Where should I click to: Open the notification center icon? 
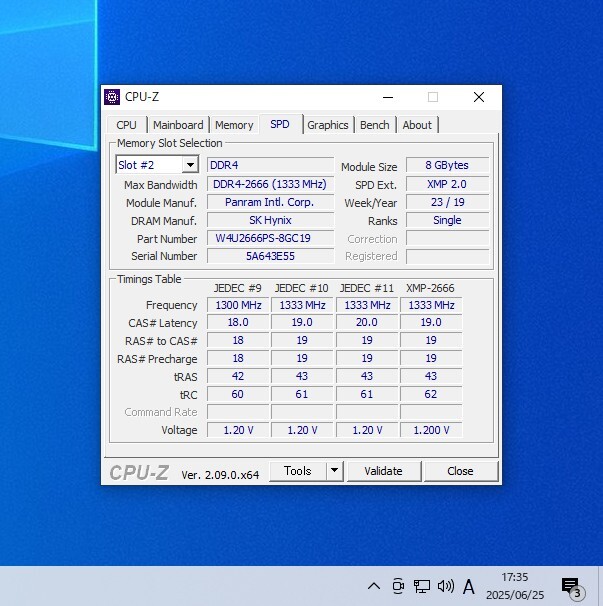(573, 587)
